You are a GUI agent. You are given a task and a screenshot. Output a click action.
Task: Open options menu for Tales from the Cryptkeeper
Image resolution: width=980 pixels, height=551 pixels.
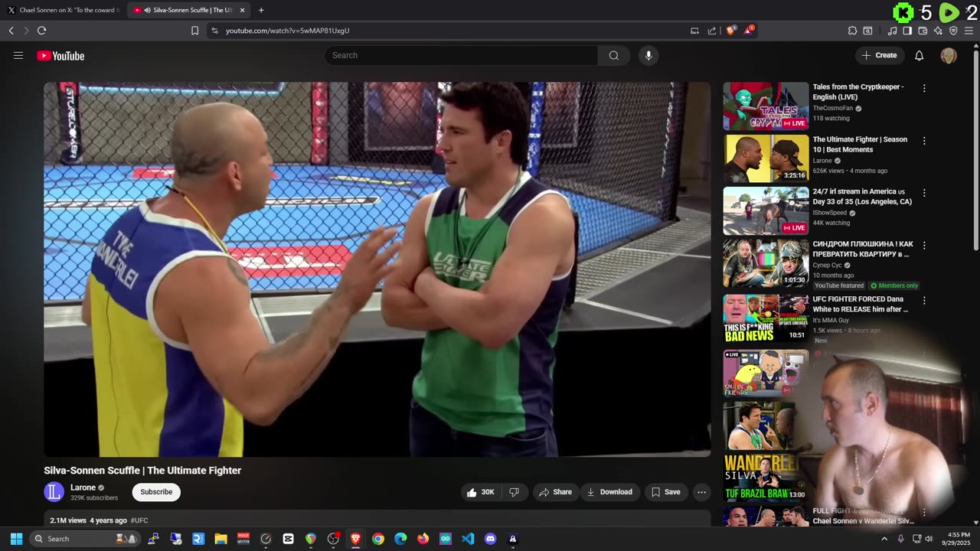pos(924,88)
